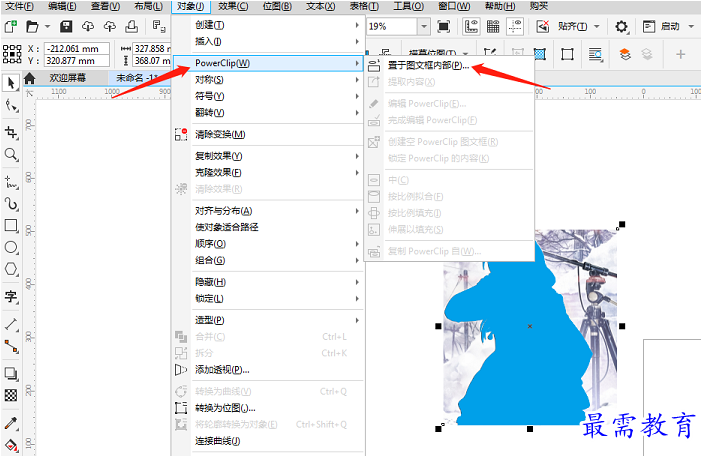The height and width of the screenshot is (457, 704).
Task: Toggle the guidelines display icon
Action: coord(515,26)
